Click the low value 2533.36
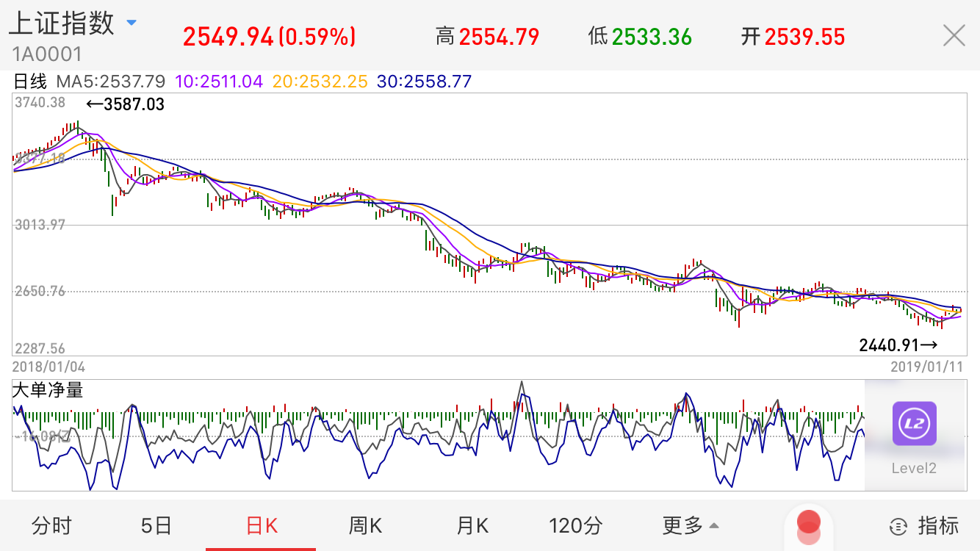 652,36
